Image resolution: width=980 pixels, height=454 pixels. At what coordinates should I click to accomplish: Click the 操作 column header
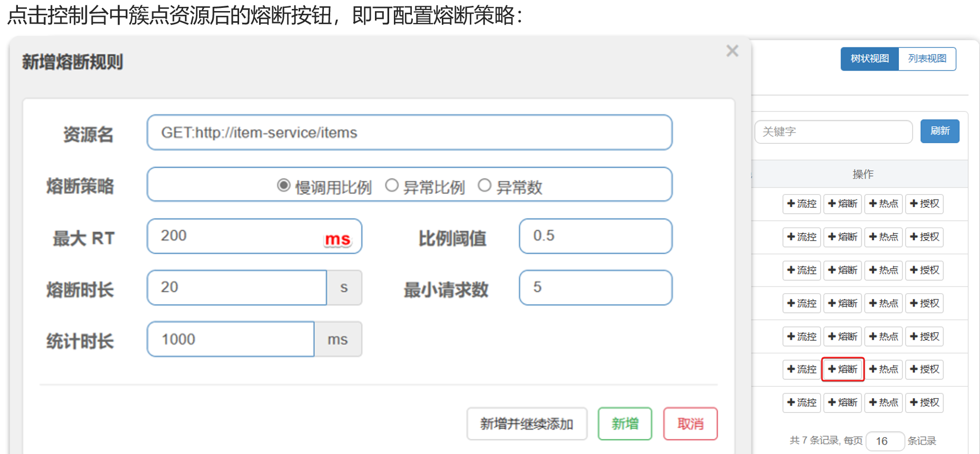point(863,174)
